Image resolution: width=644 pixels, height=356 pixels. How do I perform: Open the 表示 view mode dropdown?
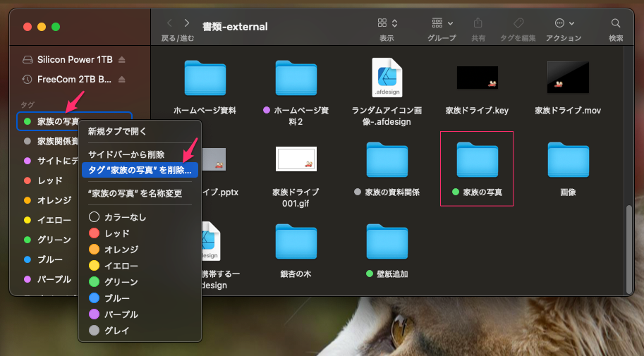(x=387, y=23)
